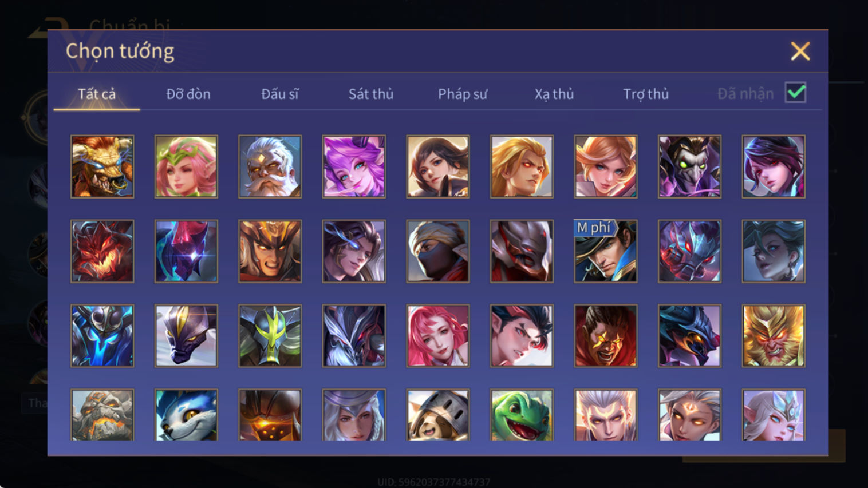
Task: Open the Sát thủ tab
Action: (371, 94)
